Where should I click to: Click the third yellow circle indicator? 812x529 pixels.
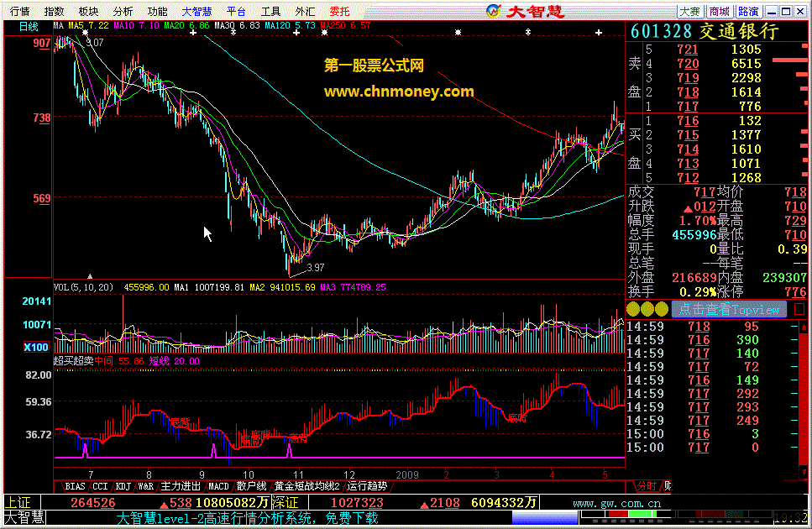click(662, 310)
